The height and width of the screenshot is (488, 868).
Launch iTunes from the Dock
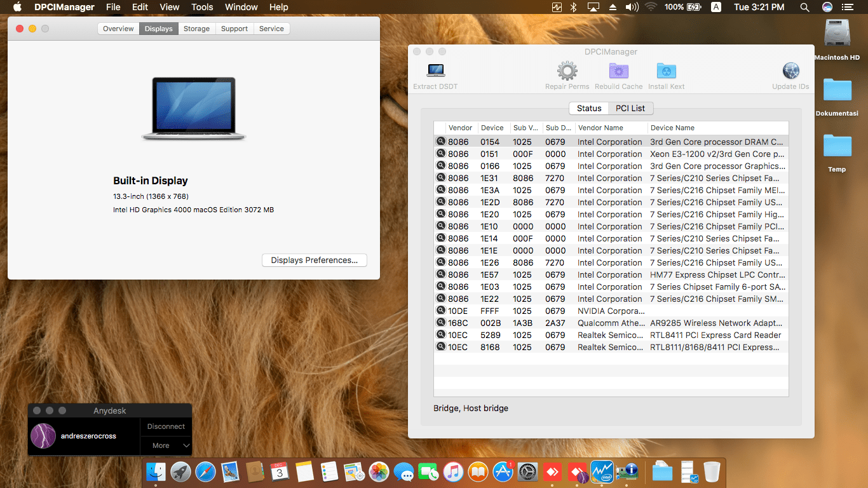tap(453, 471)
